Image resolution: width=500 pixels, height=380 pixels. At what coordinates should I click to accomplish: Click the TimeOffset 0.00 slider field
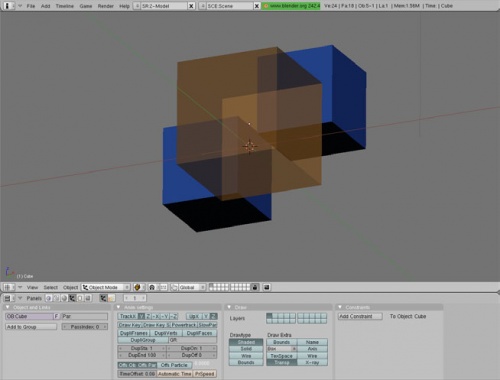pyautogui.click(x=137, y=374)
